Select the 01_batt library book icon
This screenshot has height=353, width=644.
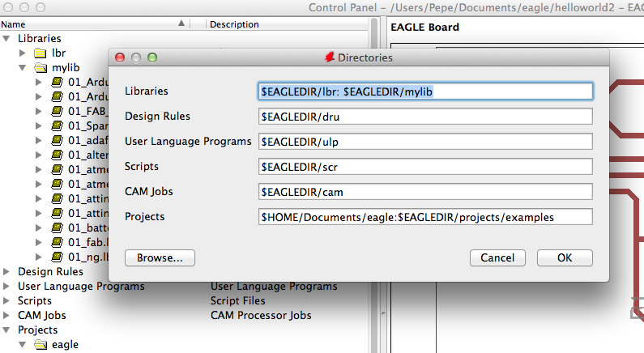point(57,228)
